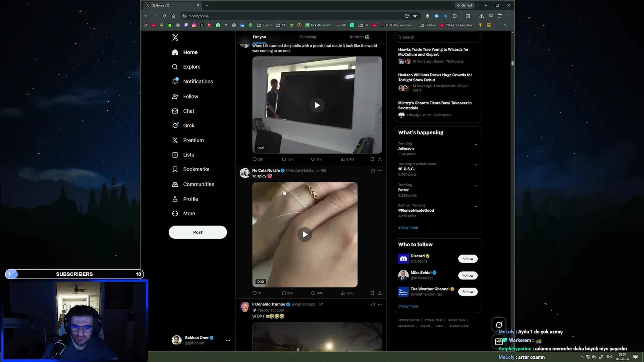Click Grok icon on No Cats No Life post

pyautogui.click(x=373, y=170)
